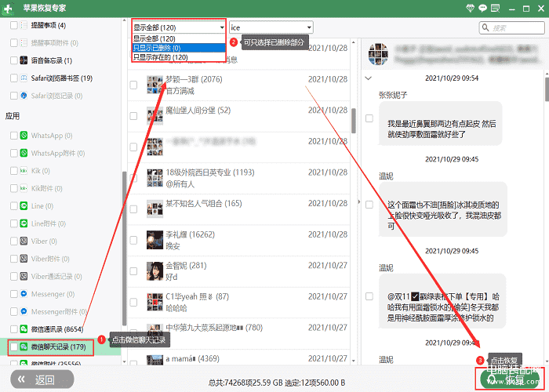
Task: Select 只显示已删除 (0) option
Action: [x=179, y=48]
